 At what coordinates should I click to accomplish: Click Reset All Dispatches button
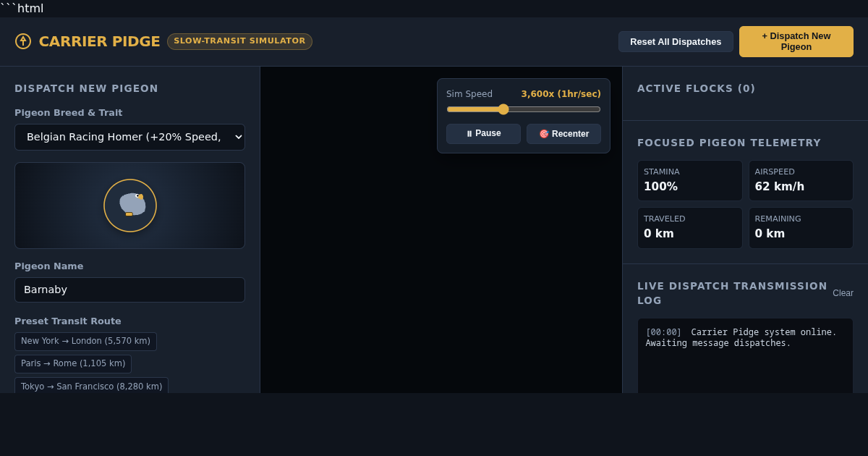[676, 41]
